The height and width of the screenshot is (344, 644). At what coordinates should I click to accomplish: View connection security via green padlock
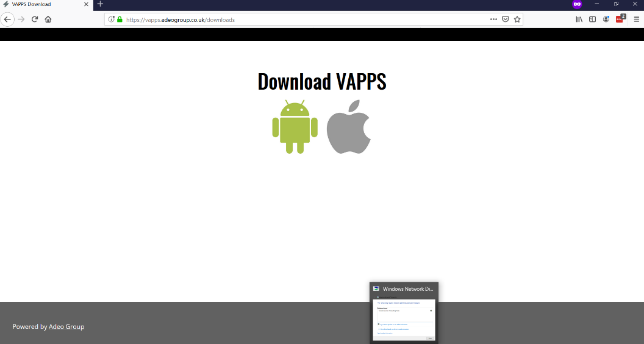click(120, 20)
